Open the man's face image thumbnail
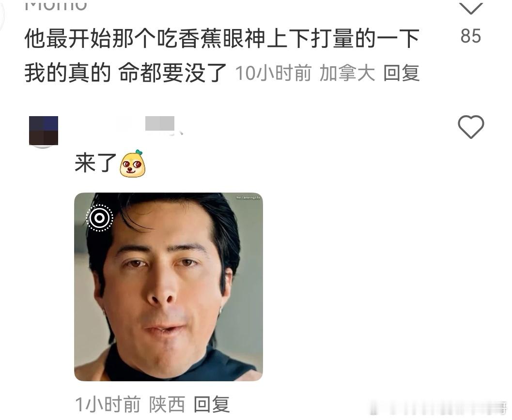Screen dimensions: 512x420 169,287
